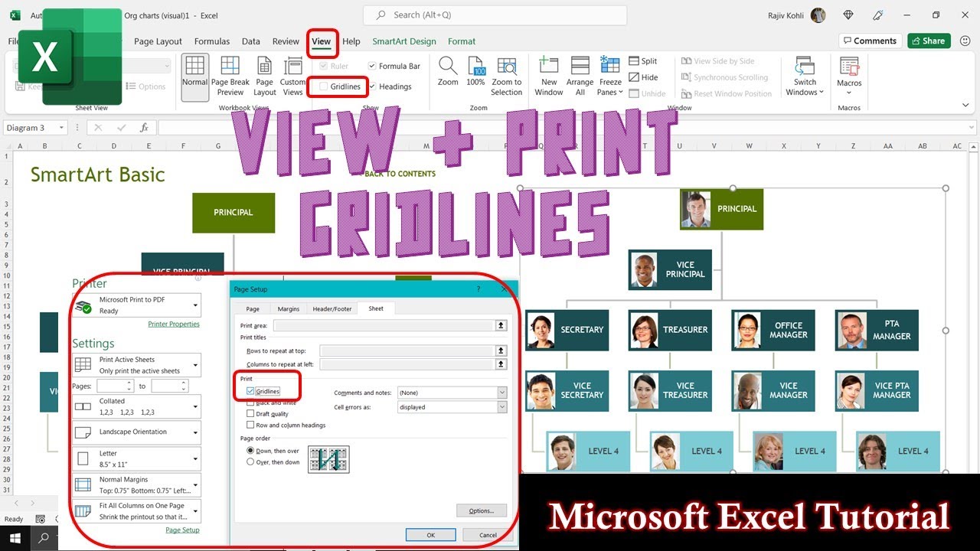Click the Zoom magnifier icon
The height and width of the screenshot is (551, 980).
tap(448, 66)
